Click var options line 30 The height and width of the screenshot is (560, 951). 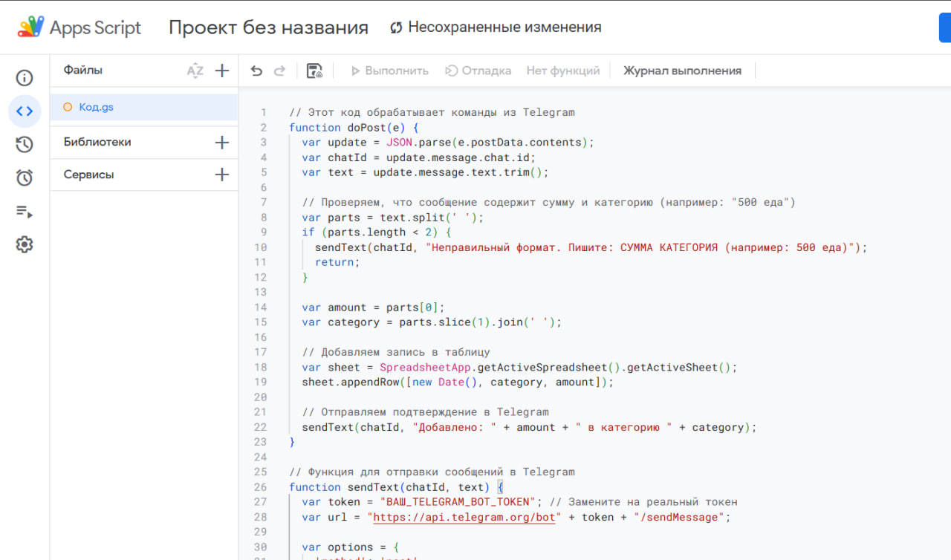351,547
